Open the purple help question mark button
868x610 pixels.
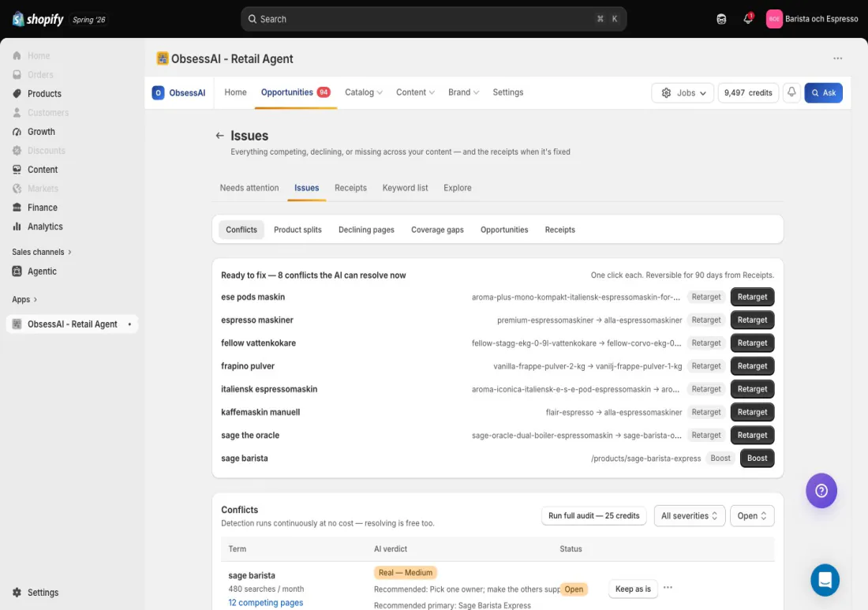coord(821,490)
